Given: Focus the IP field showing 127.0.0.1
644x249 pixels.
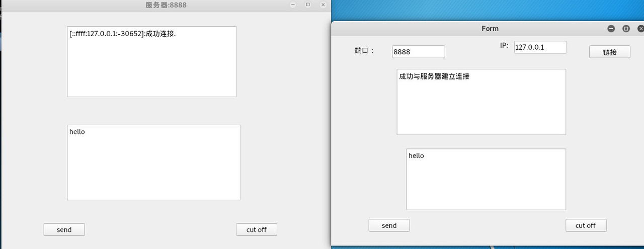Looking at the screenshot, I should tap(540, 47).
